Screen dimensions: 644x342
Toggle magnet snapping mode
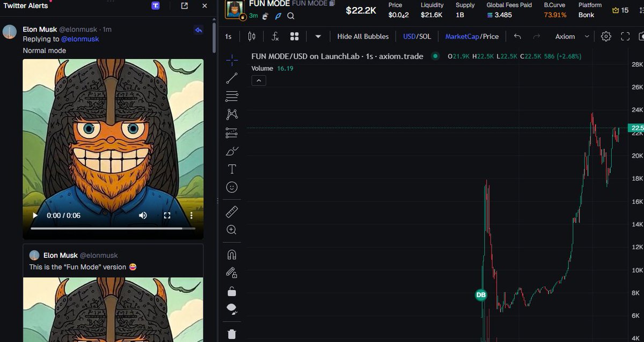pyautogui.click(x=232, y=255)
